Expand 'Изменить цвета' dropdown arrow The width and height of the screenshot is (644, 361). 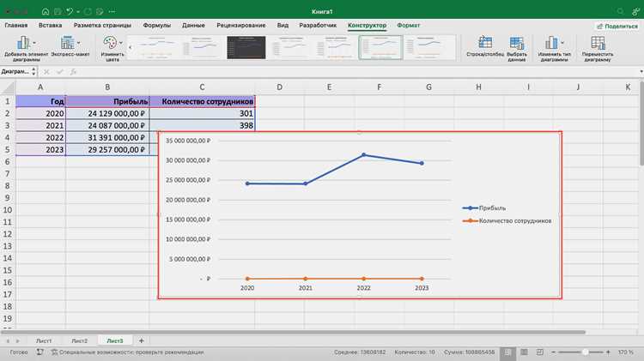121,43
